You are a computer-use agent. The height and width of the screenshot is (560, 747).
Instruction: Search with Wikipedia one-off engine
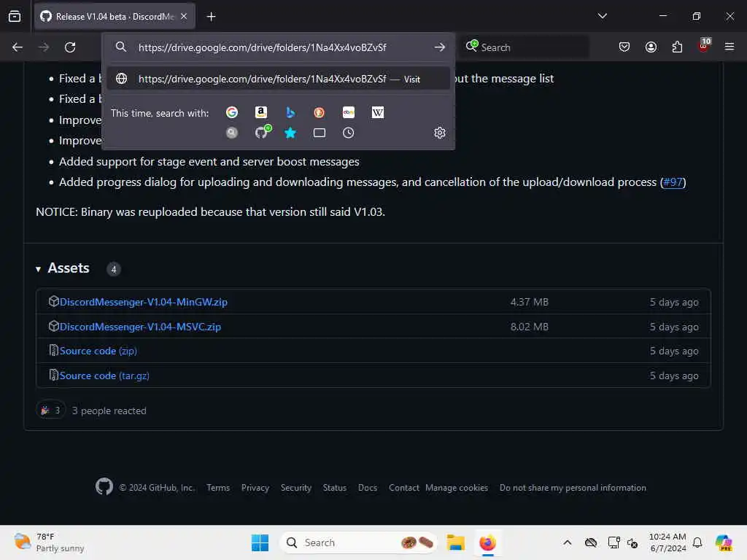click(x=378, y=112)
